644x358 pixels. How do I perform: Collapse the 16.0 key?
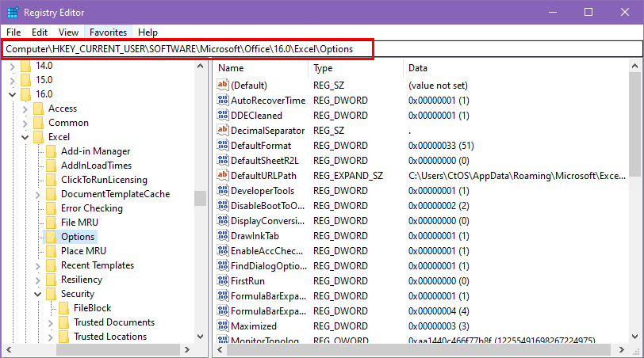[12, 95]
